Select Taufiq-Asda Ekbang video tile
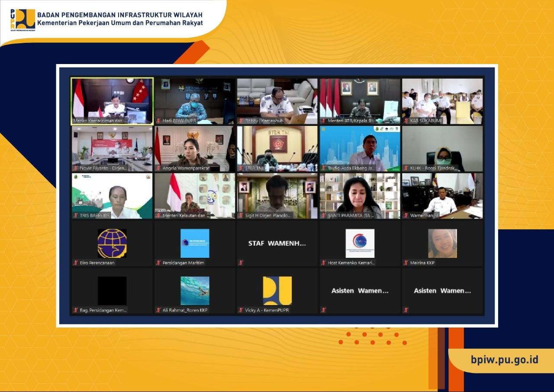The height and width of the screenshot is (392, 554). (360, 148)
